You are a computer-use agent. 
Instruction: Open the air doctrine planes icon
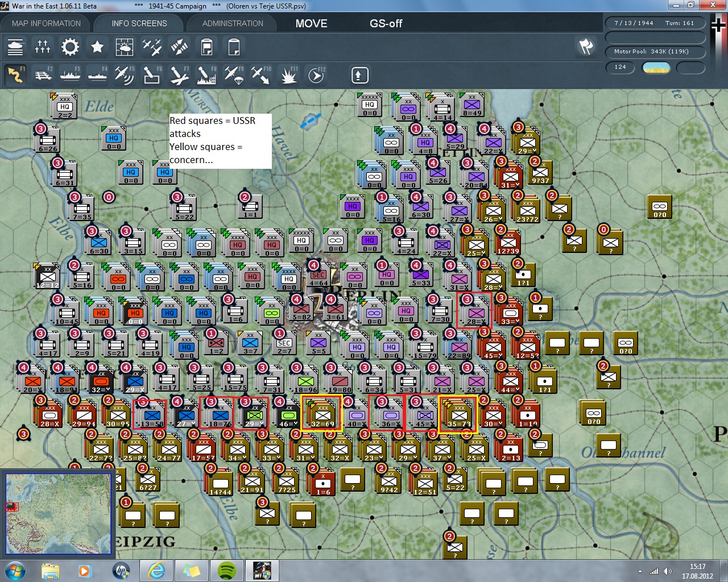pos(152,47)
